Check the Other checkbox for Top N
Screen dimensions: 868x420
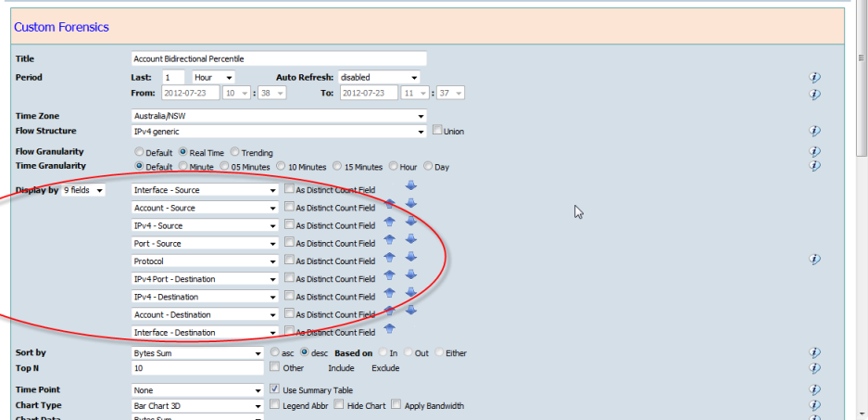274,366
